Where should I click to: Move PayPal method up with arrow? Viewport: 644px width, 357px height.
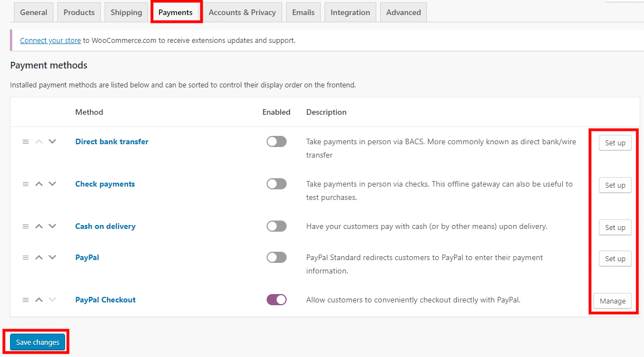(x=39, y=258)
